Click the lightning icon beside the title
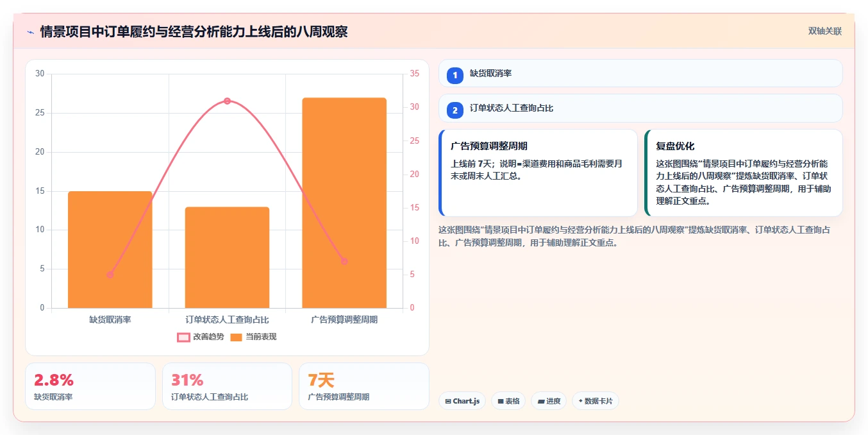 [30, 31]
